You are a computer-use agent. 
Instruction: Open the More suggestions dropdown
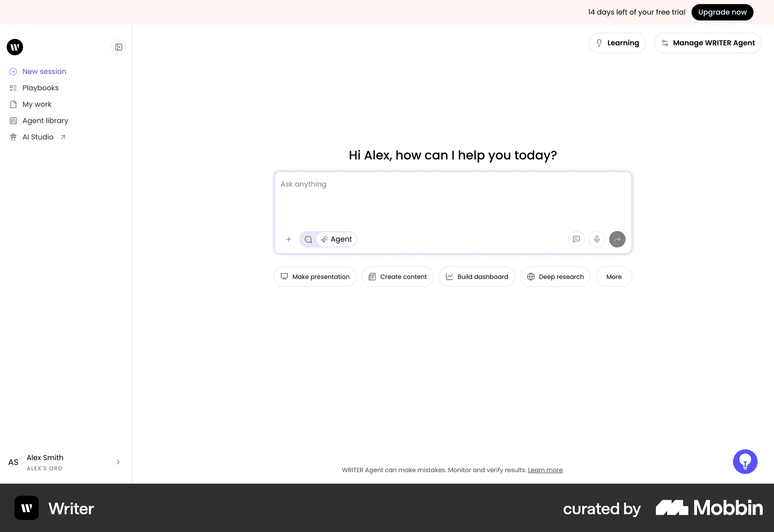pyautogui.click(x=614, y=276)
